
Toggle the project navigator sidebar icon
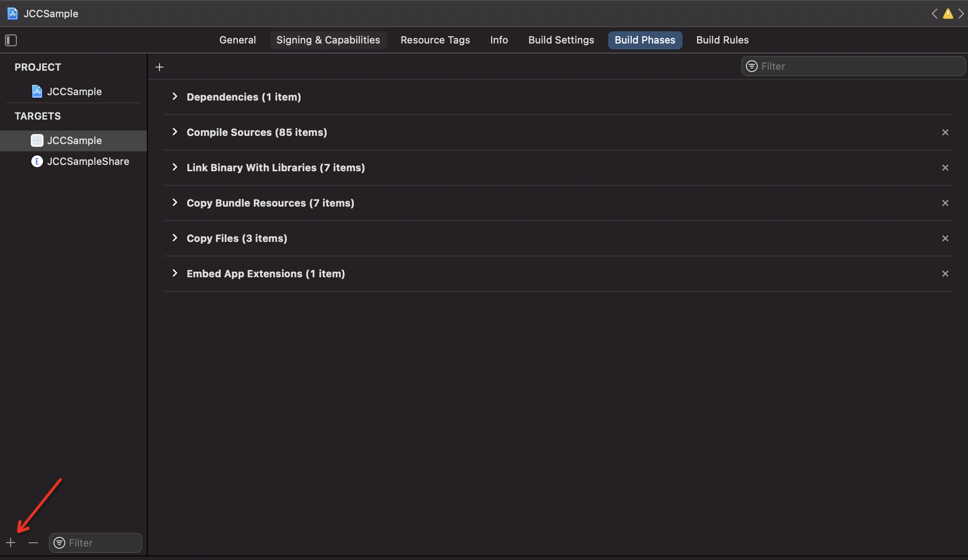[11, 40]
